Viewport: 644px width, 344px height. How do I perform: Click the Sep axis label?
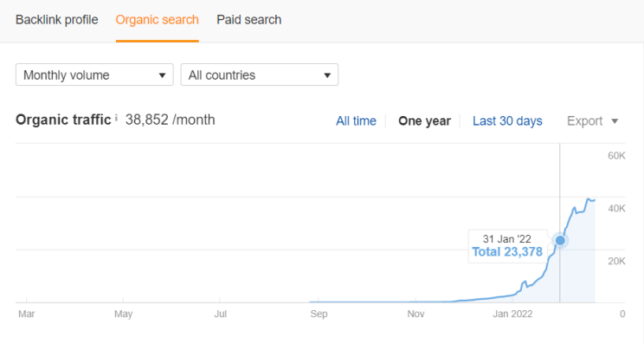pyautogui.click(x=319, y=314)
